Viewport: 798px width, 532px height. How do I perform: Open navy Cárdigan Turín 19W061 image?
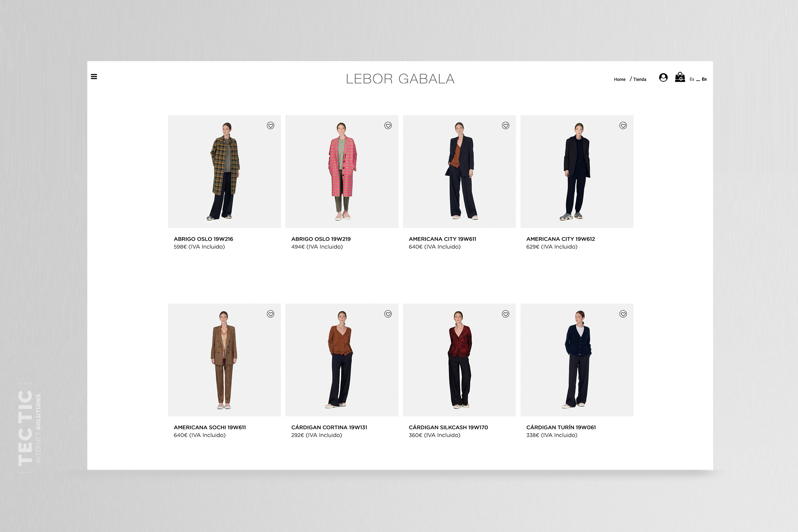click(577, 360)
